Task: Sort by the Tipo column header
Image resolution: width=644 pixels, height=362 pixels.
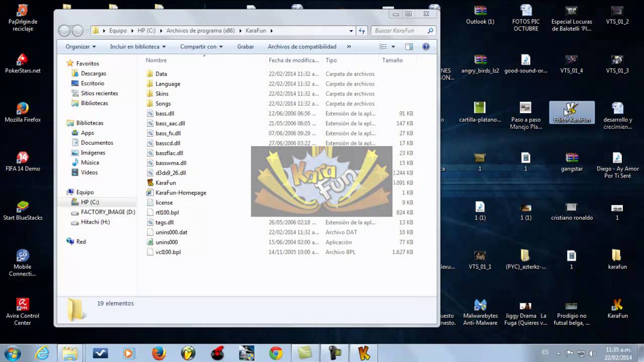Action: point(331,60)
